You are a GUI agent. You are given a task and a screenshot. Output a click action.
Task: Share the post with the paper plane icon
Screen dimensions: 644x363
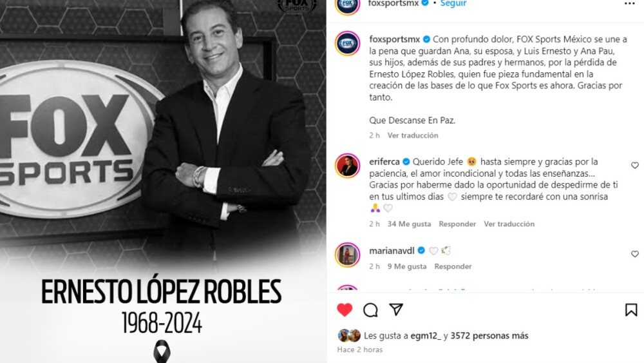[x=396, y=309]
